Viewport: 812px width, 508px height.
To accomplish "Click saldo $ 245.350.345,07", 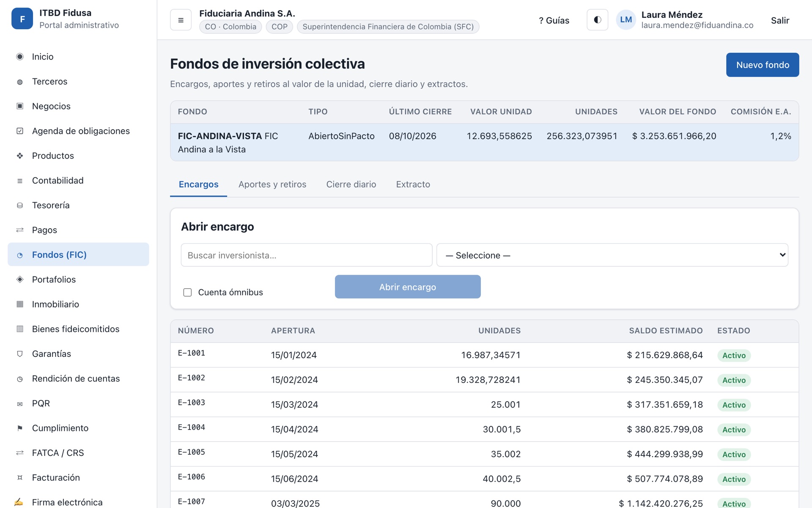I will click(665, 380).
